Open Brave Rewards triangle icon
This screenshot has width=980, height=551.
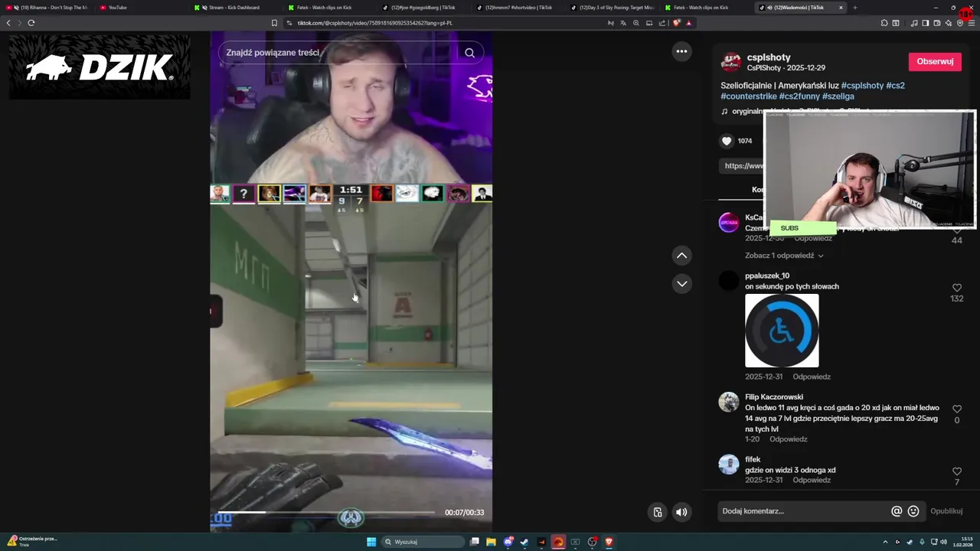688,23
